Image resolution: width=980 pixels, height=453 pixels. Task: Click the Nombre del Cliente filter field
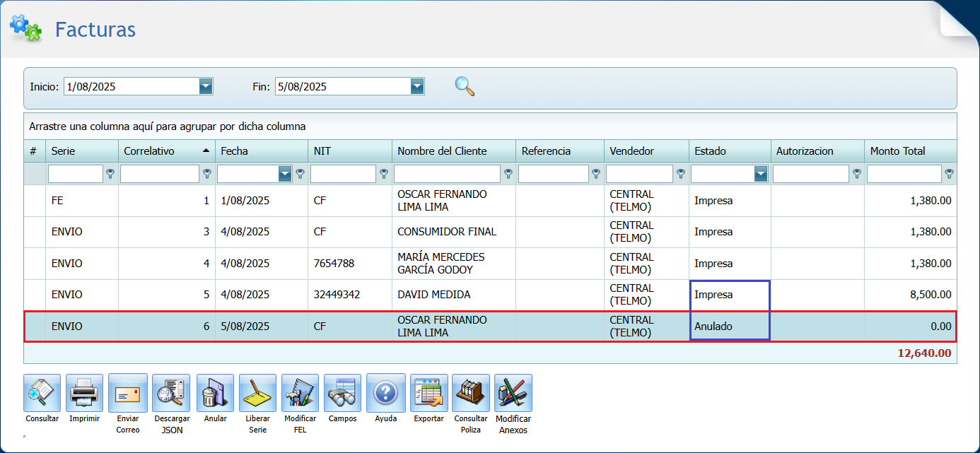[447, 174]
